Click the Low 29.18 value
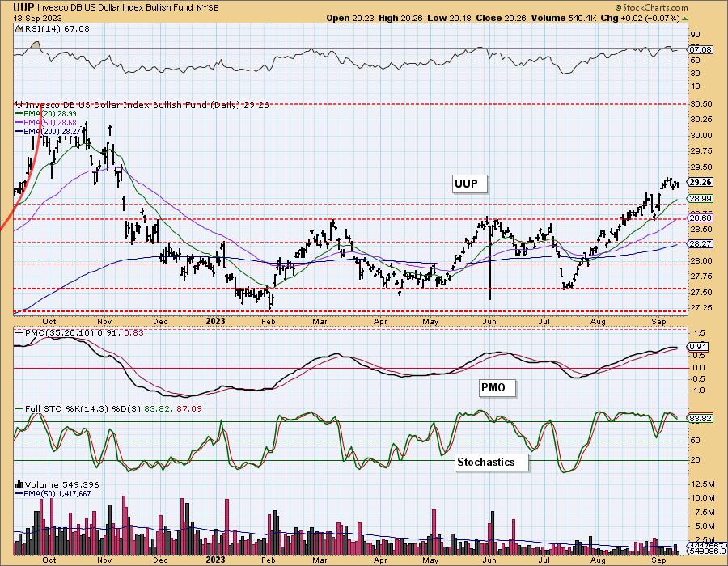Viewport: 728px width, 566px height. (x=449, y=18)
